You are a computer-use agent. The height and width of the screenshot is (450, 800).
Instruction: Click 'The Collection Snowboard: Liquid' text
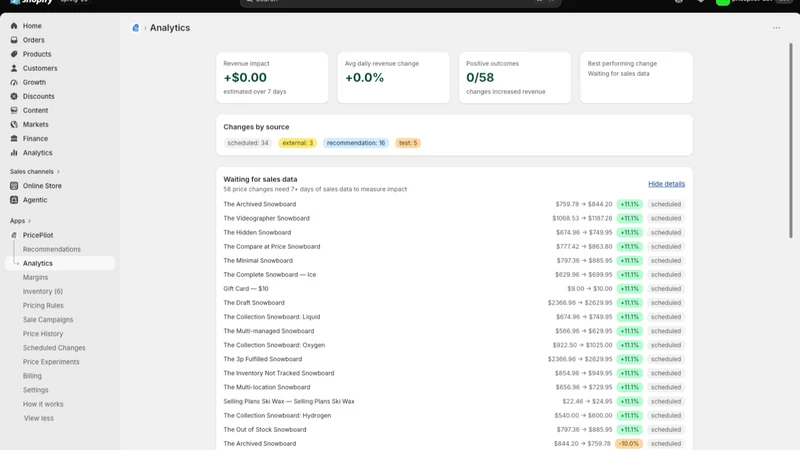(272, 317)
